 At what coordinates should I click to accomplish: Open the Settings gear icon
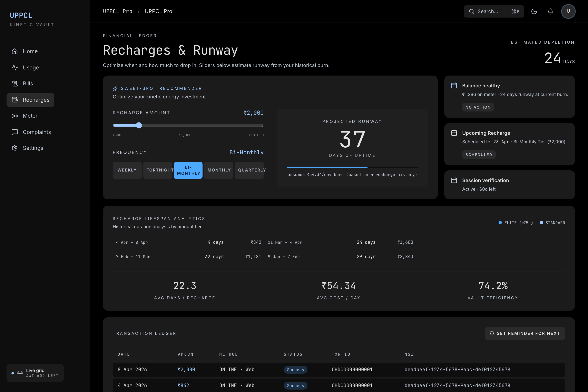click(15, 148)
